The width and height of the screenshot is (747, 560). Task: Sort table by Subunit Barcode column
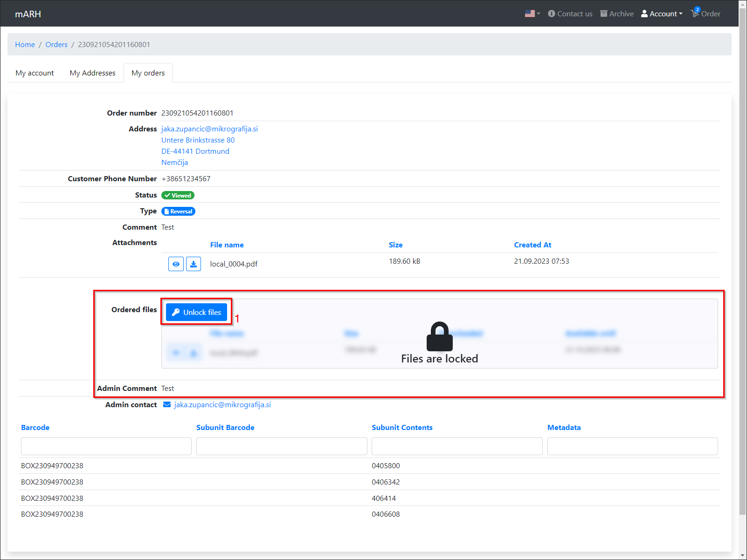click(x=225, y=428)
